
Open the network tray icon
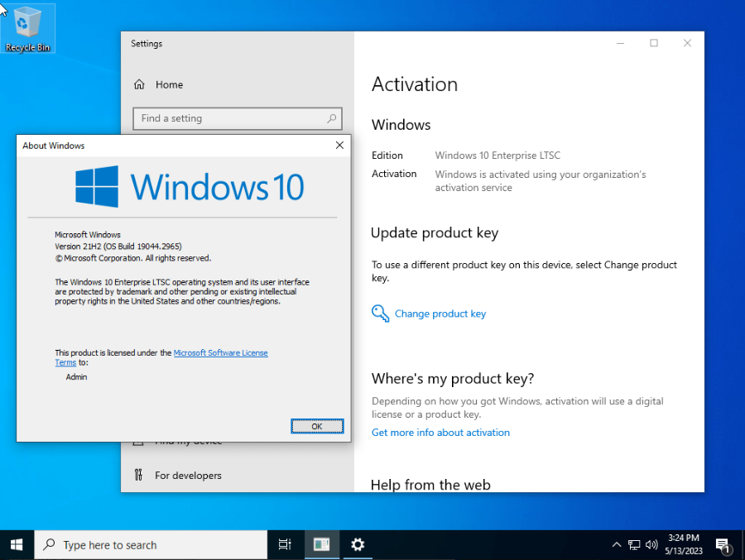pyautogui.click(x=634, y=545)
